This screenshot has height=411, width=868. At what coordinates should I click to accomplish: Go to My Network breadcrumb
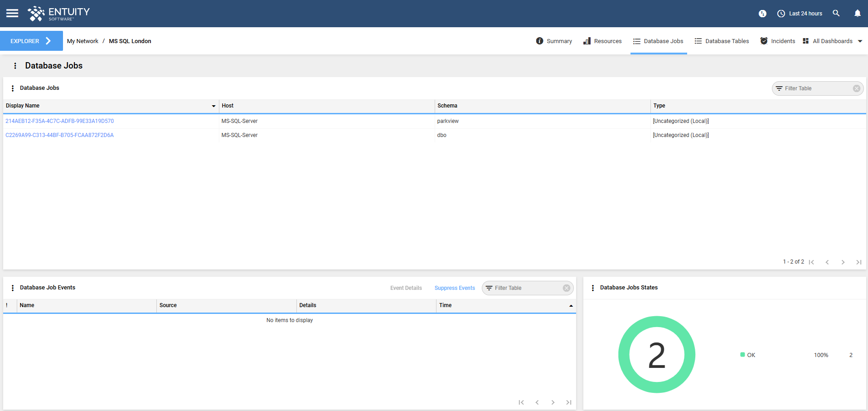[x=82, y=41]
